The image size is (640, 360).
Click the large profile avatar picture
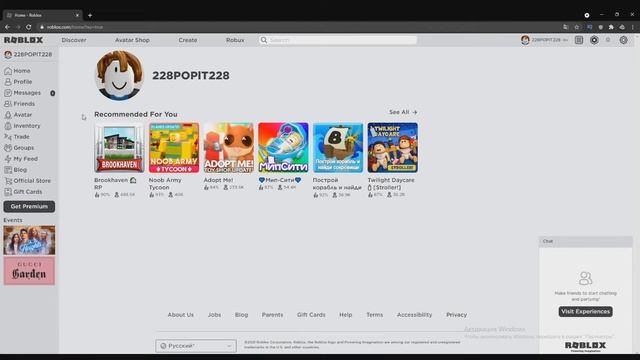pyautogui.click(x=119, y=76)
